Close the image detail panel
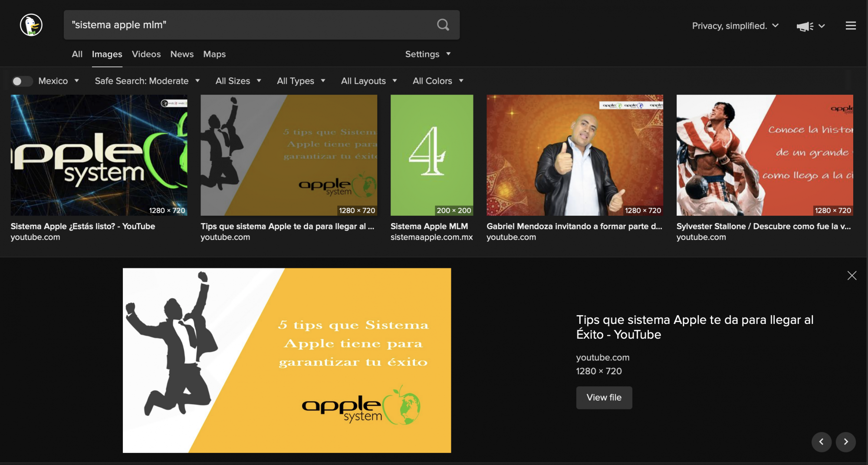The width and height of the screenshot is (868, 465). pyautogui.click(x=852, y=276)
